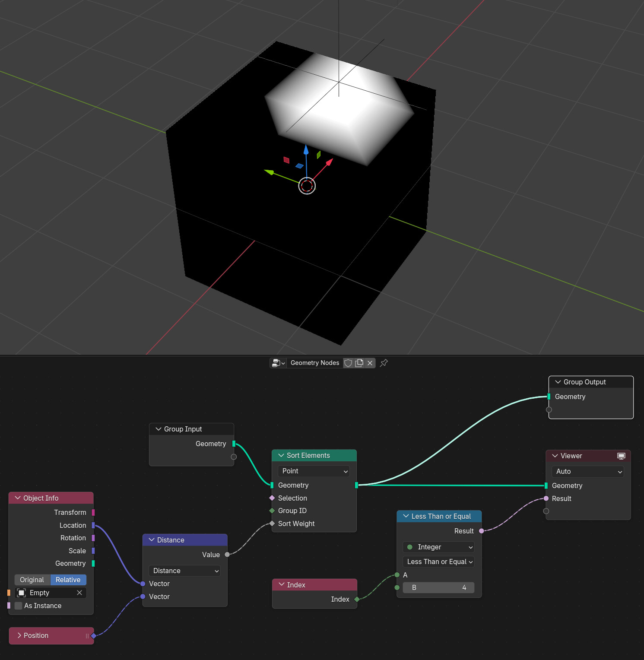Duplicate the Geometry Nodes node tree

359,363
